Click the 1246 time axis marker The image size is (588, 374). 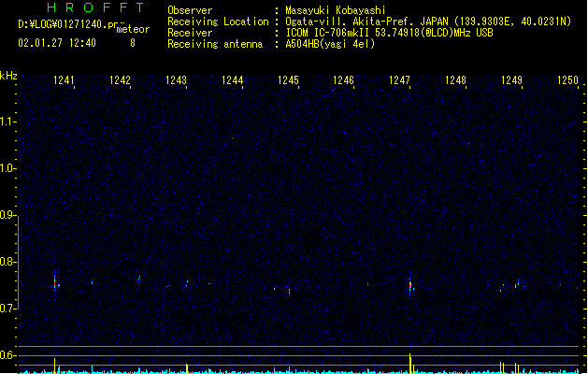[x=343, y=80]
